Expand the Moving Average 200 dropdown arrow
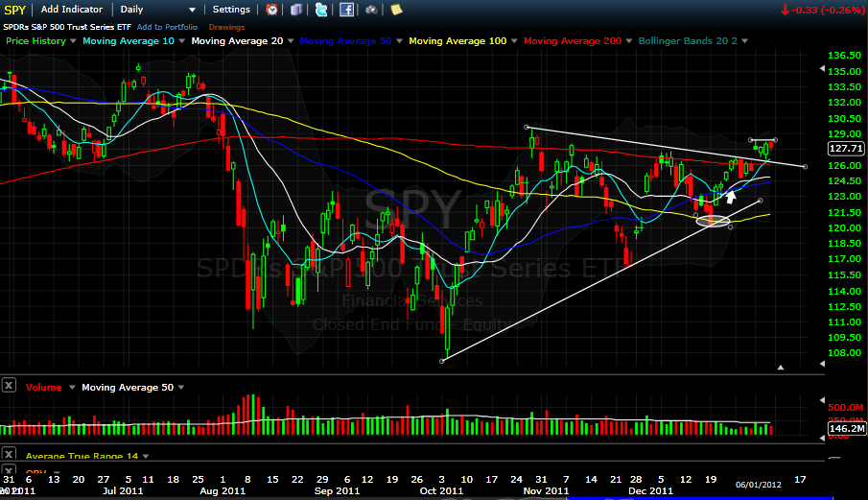868x500 pixels. 629,41
